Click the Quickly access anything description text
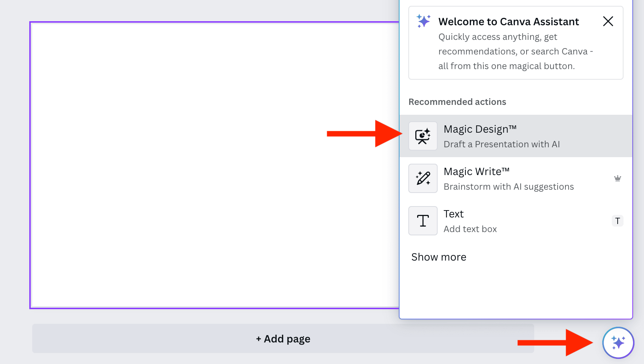Image resolution: width=644 pixels, height=364 pixels. point(516,52)
